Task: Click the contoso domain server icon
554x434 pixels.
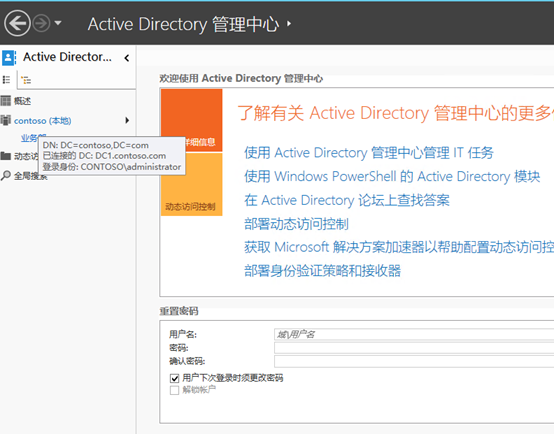Action: 6,120
